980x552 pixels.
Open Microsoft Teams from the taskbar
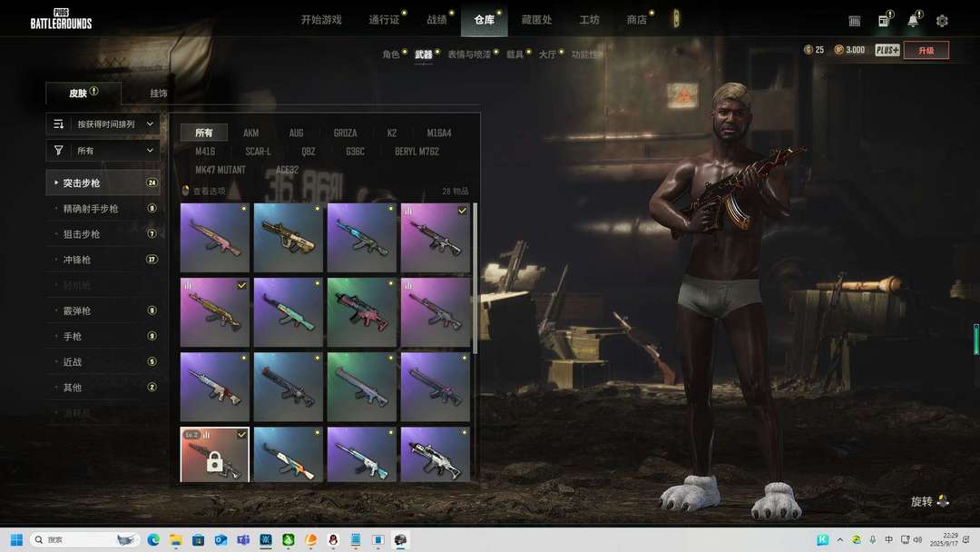pyautogui.click(x=243, y=539)
